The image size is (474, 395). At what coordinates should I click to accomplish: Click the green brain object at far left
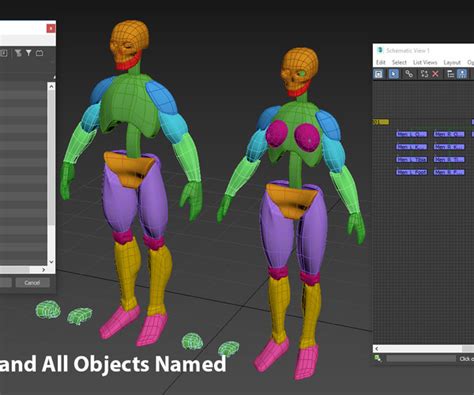(48, 309)
